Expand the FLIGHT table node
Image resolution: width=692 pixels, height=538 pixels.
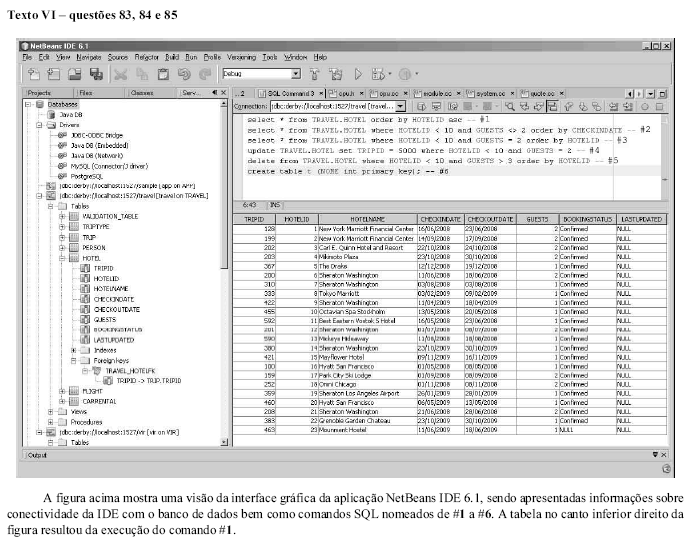62,391
